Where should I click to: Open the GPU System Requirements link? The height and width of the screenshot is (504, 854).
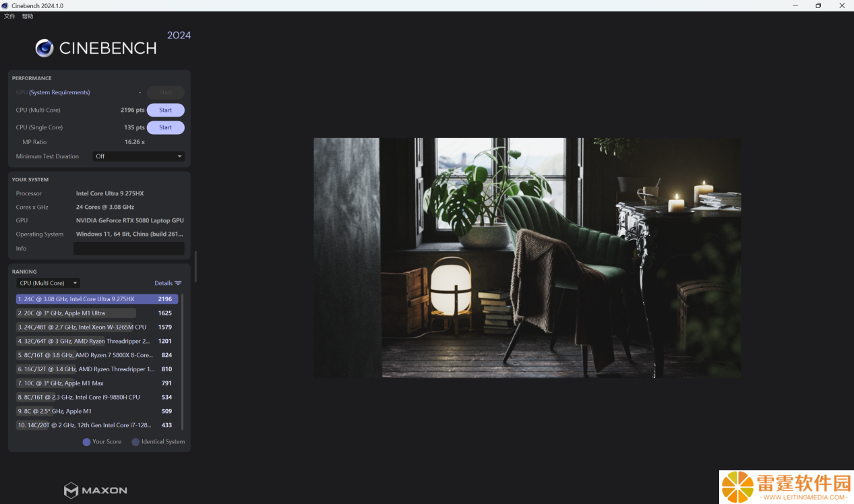(x=59, y=92)
